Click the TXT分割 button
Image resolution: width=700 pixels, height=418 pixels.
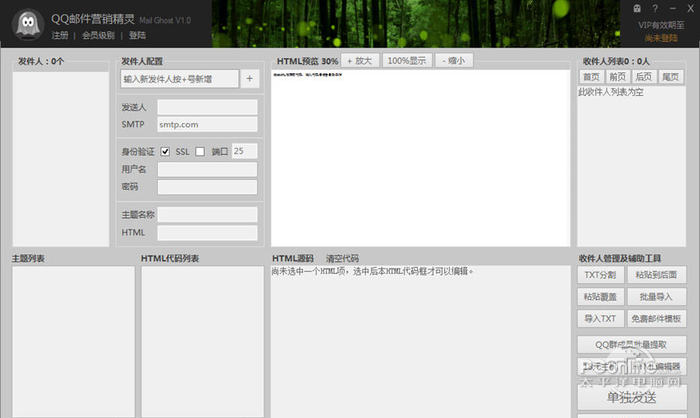[x=600, y=275]
